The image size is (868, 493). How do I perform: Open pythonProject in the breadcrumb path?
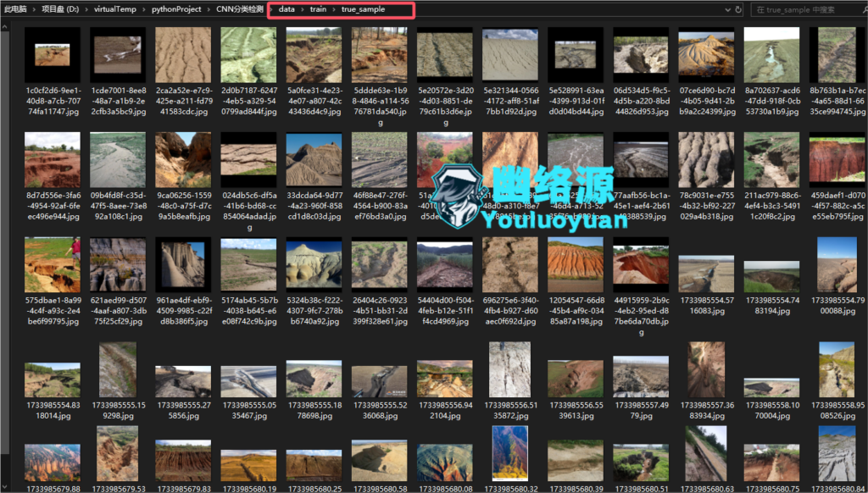pyautogui.click(x=176, y=9)
